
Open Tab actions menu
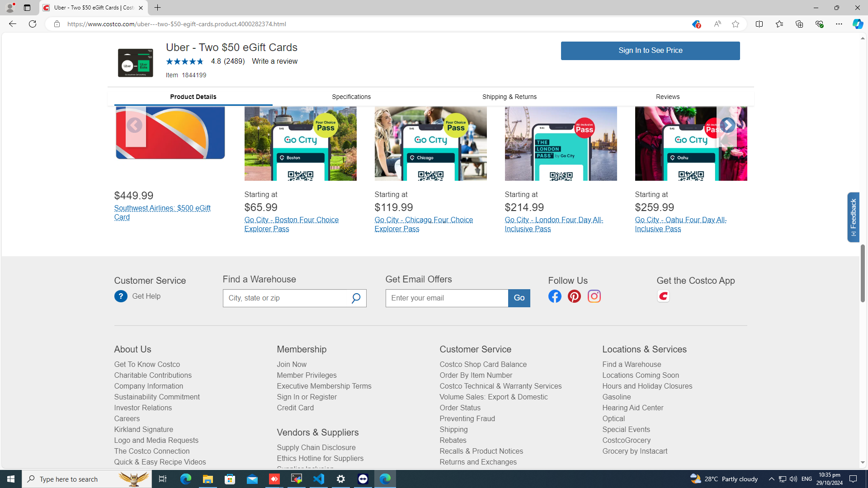(x=27, y=8)
